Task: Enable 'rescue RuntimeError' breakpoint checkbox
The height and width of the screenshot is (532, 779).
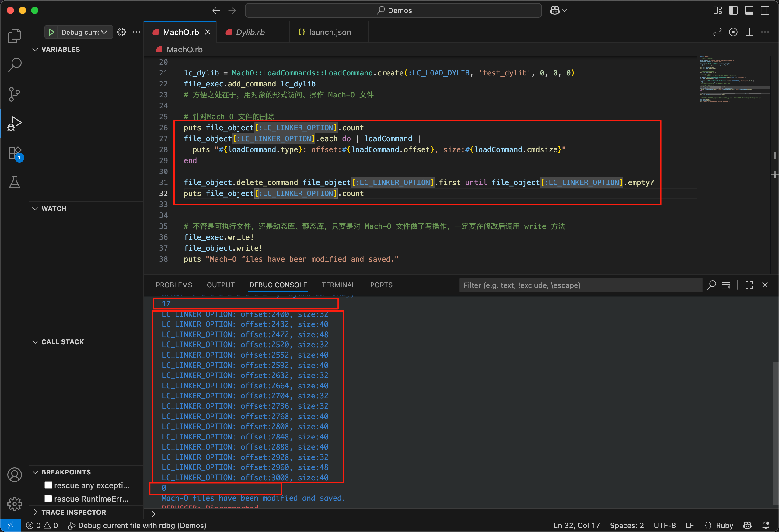Action: coord(48,499)
